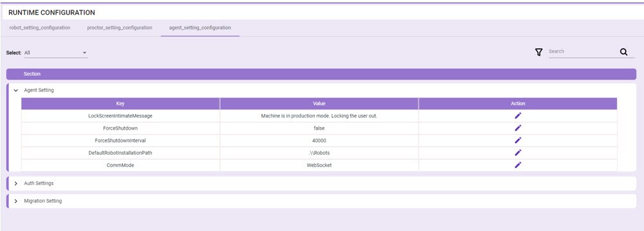Edit the LockScreenIntimateMessage setting
The height and width of the screenshot is (231, 644).
click(518, 116)
